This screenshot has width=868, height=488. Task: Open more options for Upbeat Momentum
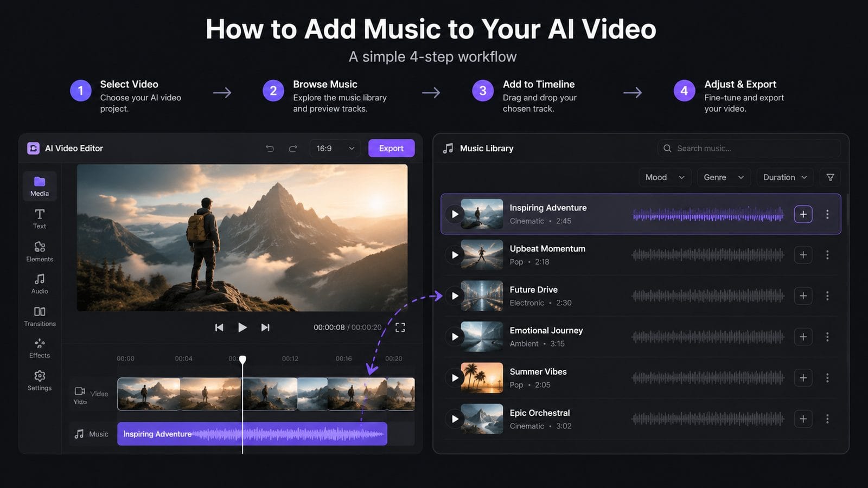[827, 255]
